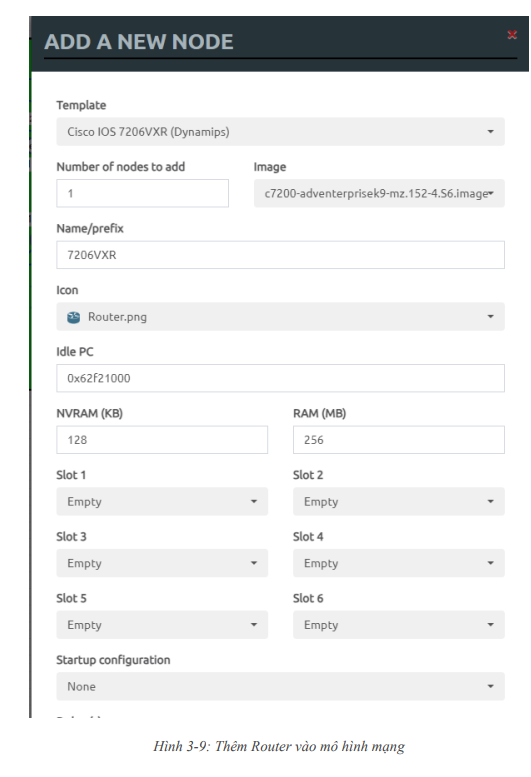Viewport: 531px width, 777px height.
Task: Click the Template label text
Action: [x=81, y=105]
